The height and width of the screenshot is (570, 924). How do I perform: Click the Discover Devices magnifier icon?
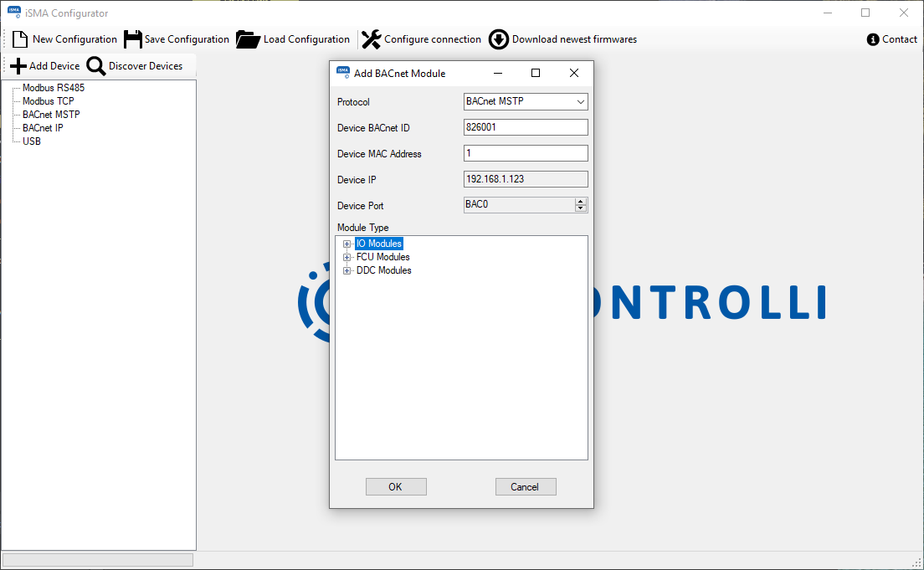[96, 66]
